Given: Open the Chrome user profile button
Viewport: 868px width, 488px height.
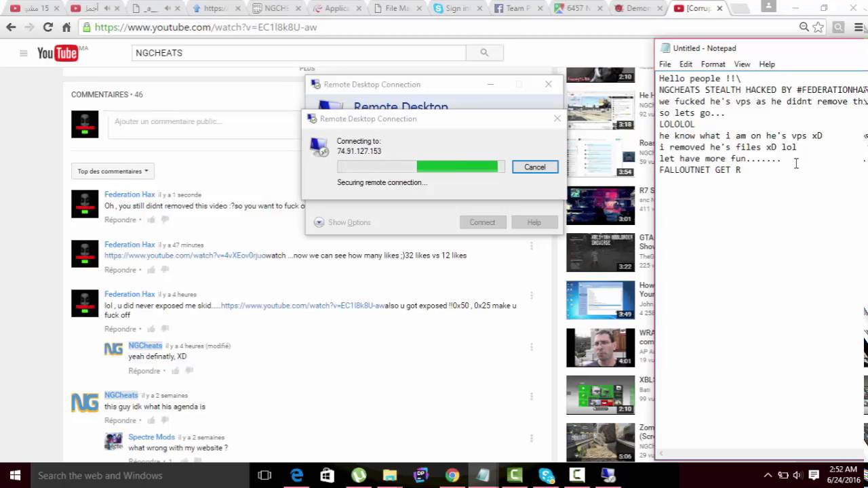Looking at the screenshot, I should 768,7.
